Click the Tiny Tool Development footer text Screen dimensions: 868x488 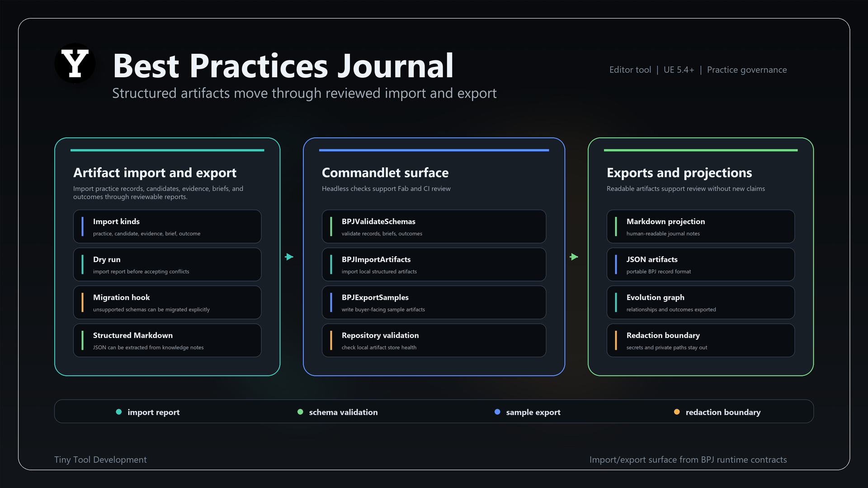(100, 460)
